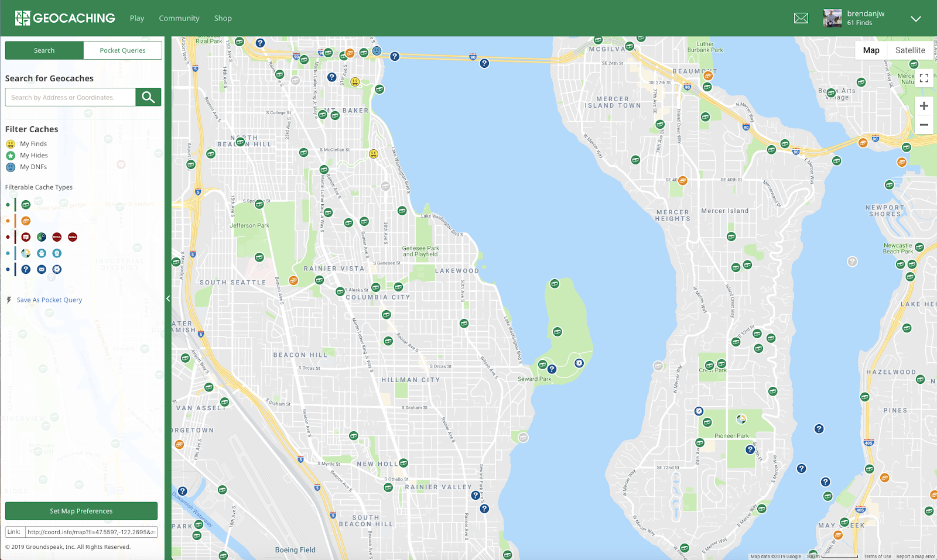The image size is (937, 560).
Task: Click brendanjw username text
Action: [x=866, y=13]
